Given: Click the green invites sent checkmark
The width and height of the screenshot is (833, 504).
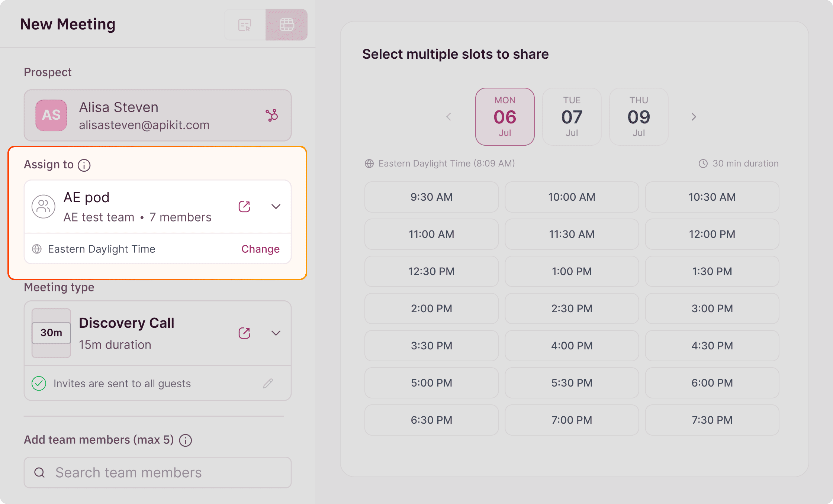Looking at the screenshot, I should 39,384.
